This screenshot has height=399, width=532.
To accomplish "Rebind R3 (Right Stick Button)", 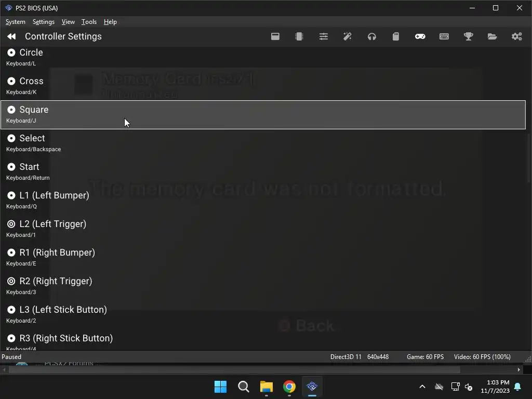I will 263,340.
